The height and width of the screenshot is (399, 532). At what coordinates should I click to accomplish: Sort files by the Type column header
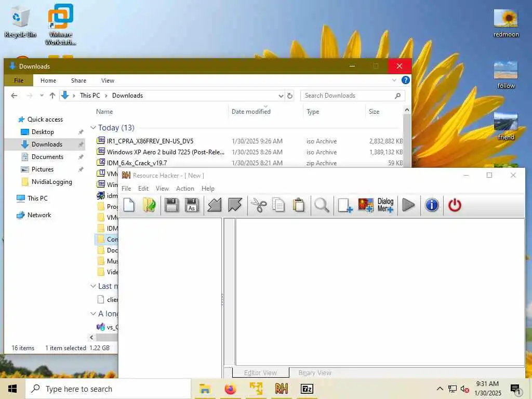click(313, 112)
